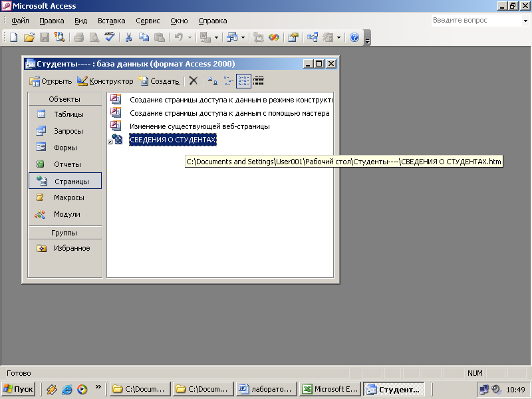The width and height of the screenshot is (532, 399).
Task: Click the File Search icon in toolbar
Action: (60, 37)
